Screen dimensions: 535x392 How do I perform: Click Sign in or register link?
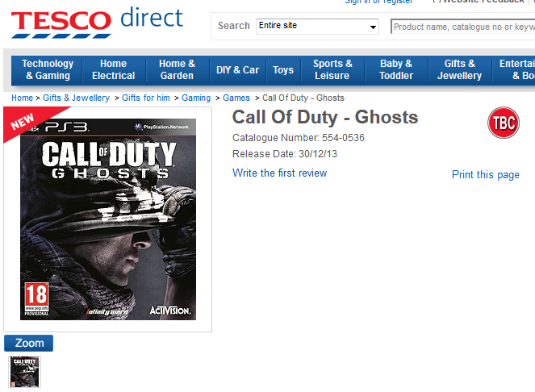[x=378, y=2]
